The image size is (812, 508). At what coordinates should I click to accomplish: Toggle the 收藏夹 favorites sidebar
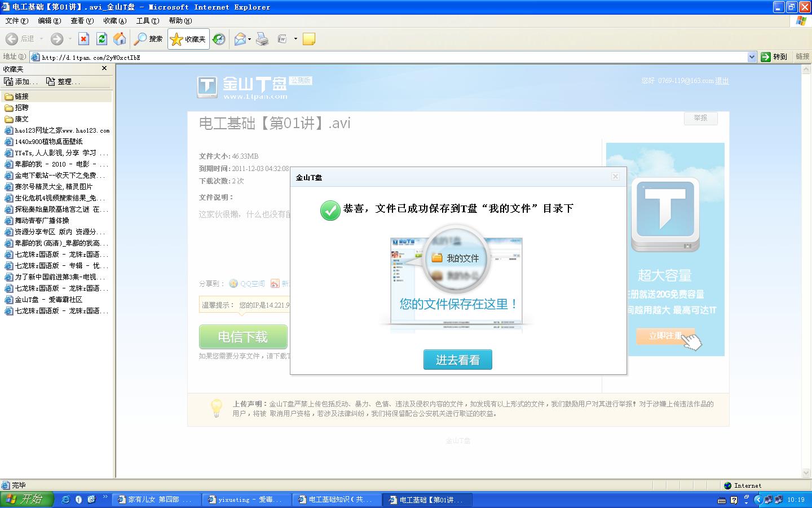[x=188, y=38]
